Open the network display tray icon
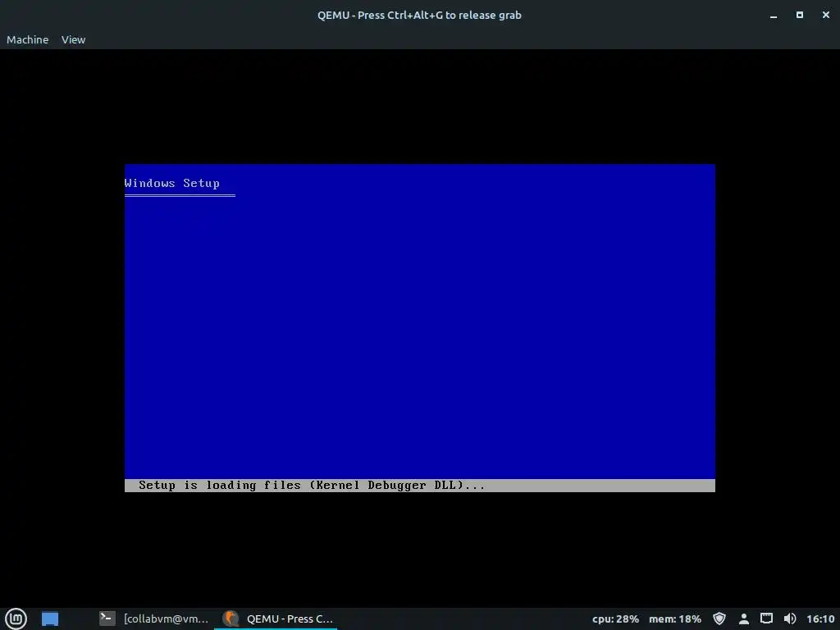Screen dimensions: 840x630 click(767, 619)
